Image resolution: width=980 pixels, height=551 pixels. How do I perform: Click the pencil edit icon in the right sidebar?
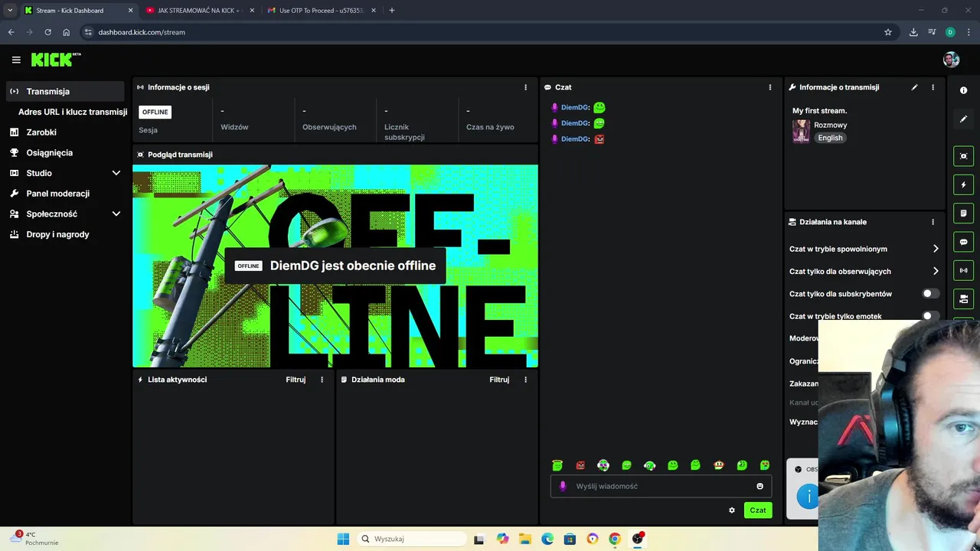click(x=963, y=119)
